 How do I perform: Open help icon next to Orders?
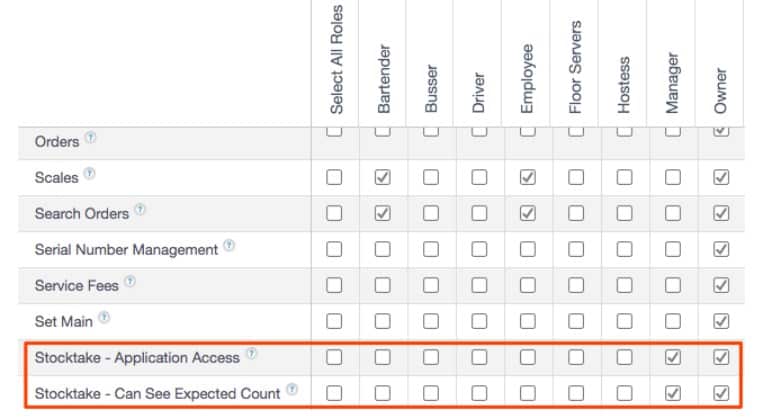click(90, 138)
